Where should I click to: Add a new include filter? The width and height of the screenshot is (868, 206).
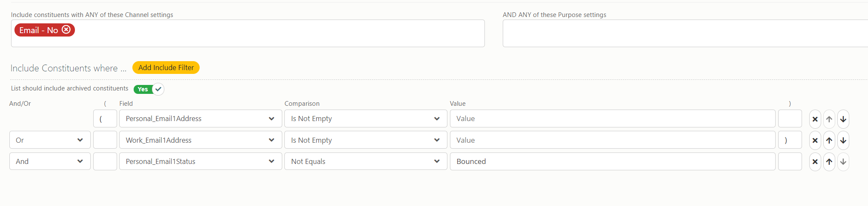pyautogui.click(x=166, y=68)
